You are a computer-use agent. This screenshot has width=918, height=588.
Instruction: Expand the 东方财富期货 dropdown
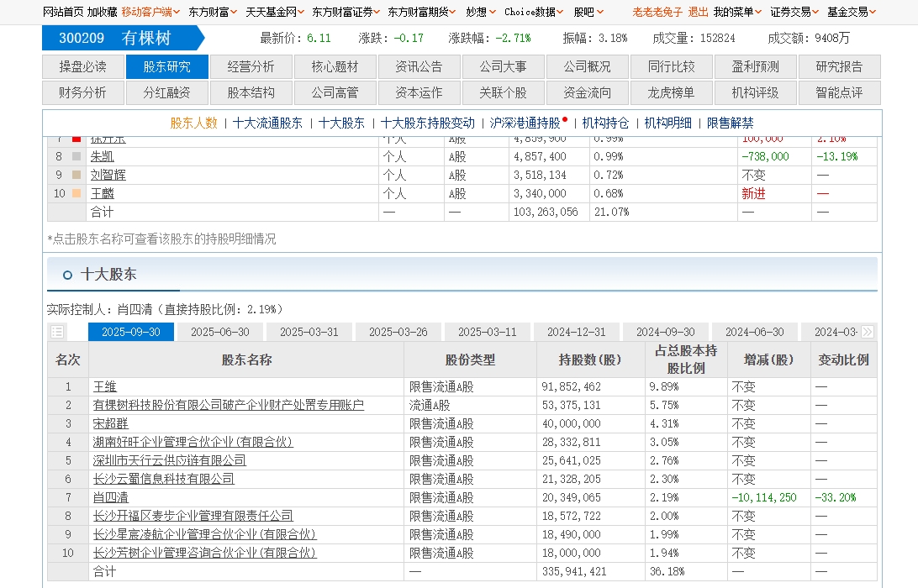[x=421, y=12]
